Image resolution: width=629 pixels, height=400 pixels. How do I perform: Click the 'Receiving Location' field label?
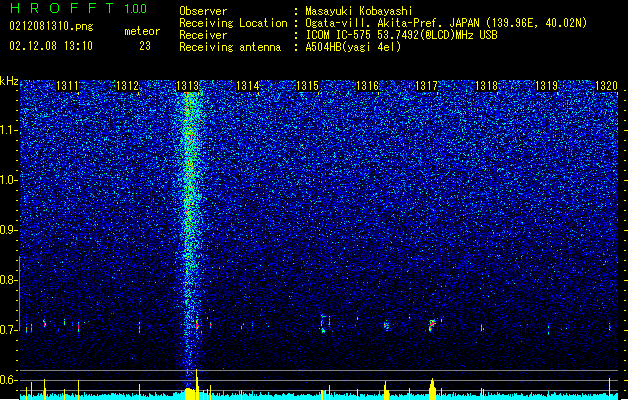point(233,23)
